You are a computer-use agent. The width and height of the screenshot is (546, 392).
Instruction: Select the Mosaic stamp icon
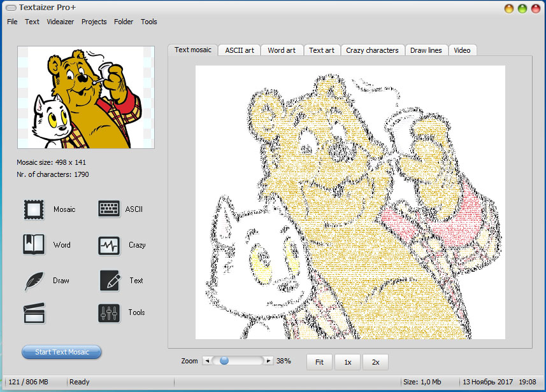[34, 209]
